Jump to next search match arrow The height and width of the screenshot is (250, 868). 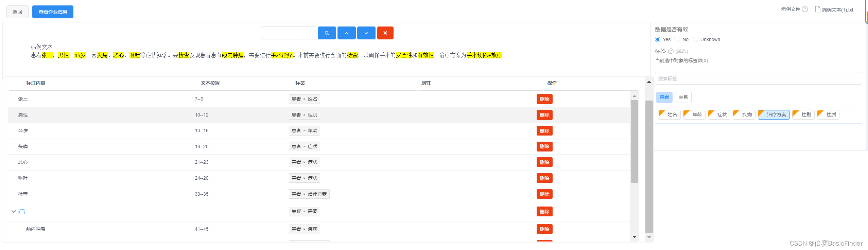(x=366, y=33)
